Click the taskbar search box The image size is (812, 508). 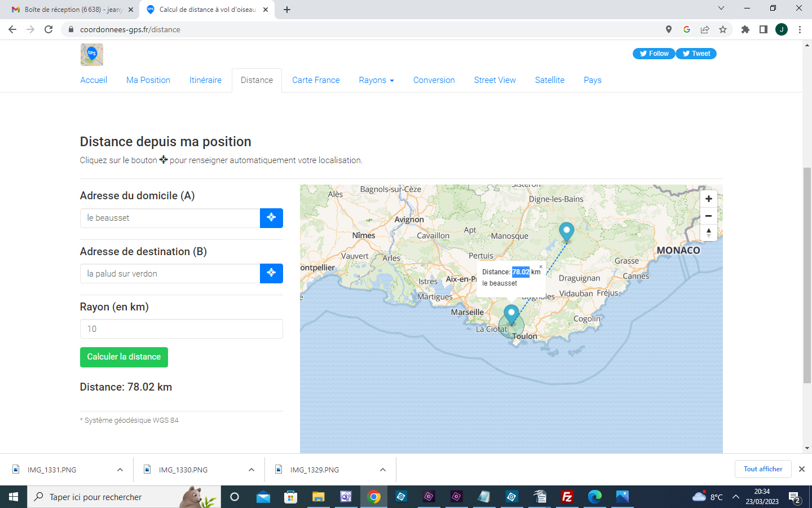[124, 497]
